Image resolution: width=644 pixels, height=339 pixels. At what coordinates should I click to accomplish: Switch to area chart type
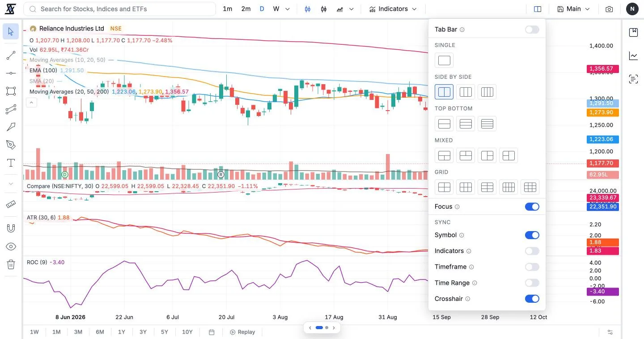click(340, 9)
